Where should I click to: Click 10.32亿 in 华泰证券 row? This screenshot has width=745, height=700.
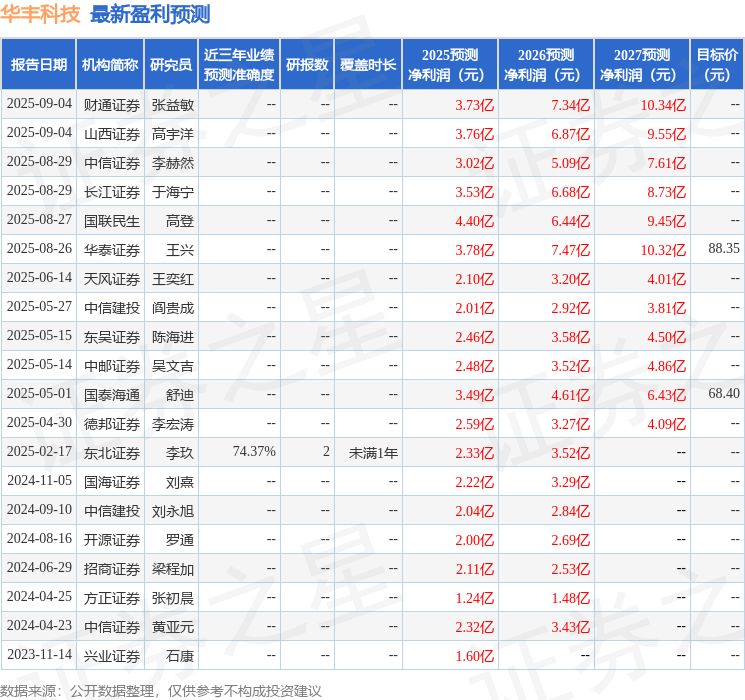point(663,250)
